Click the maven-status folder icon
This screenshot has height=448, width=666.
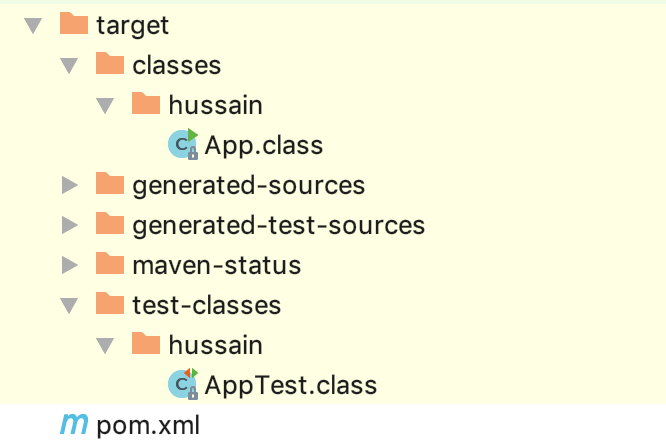109,264
